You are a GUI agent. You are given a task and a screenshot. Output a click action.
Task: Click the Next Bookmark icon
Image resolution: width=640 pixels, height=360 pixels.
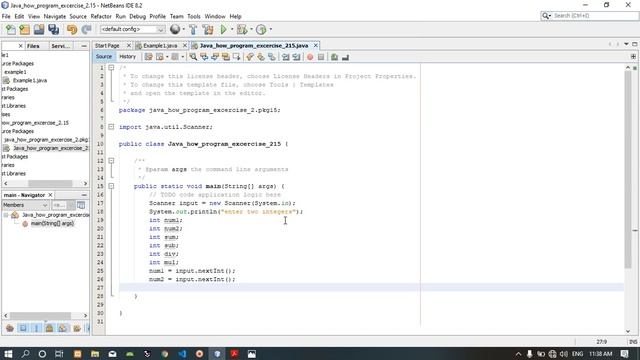pyautogui.click(x=261, y=57)
